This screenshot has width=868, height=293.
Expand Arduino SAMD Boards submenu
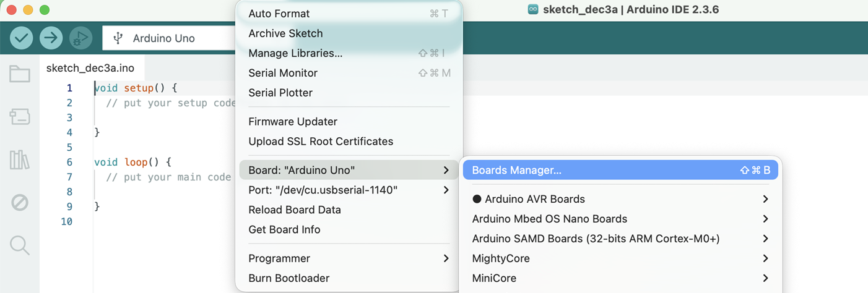coord(619,239)
